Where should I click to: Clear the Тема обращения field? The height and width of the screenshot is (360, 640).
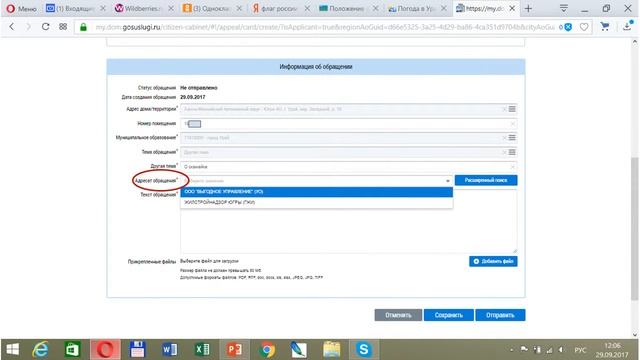(x=504, y=152)
